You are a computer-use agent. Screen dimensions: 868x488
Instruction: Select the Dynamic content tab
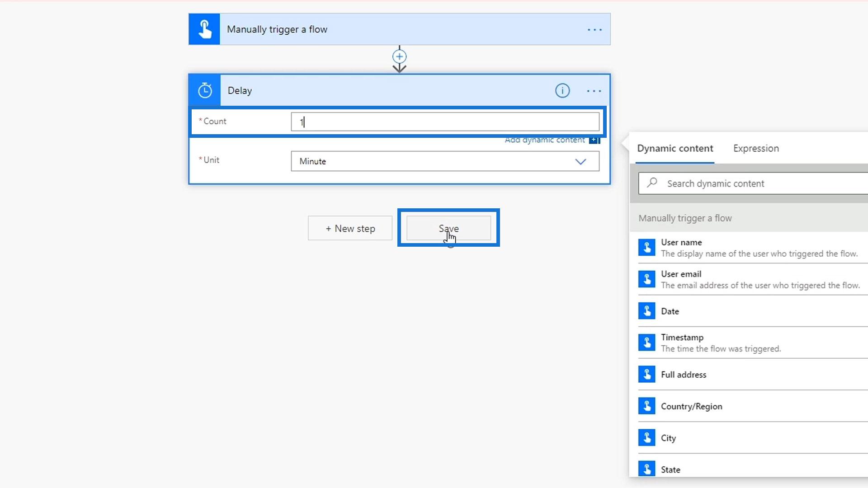point(675,148)
